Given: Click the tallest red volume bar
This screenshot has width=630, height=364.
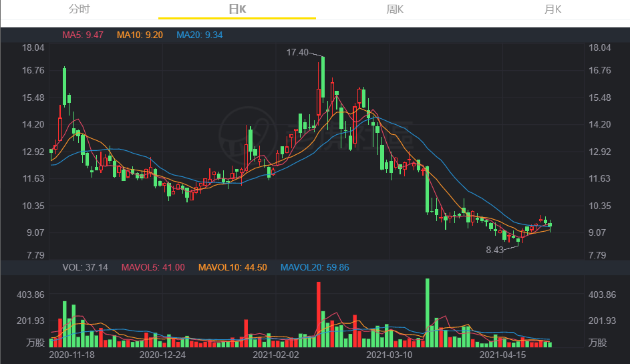Looking at the screenshot, I should pyautogui.click(x=319, y=315).
